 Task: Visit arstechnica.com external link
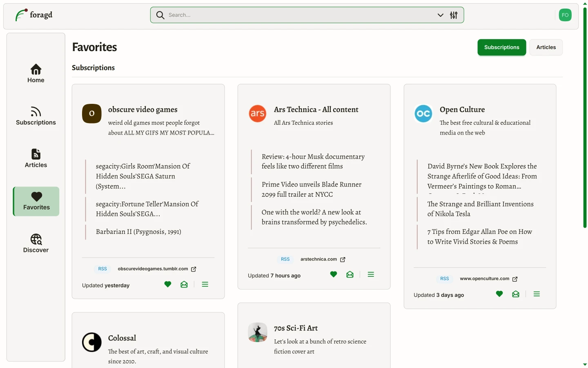pos(318,259)
